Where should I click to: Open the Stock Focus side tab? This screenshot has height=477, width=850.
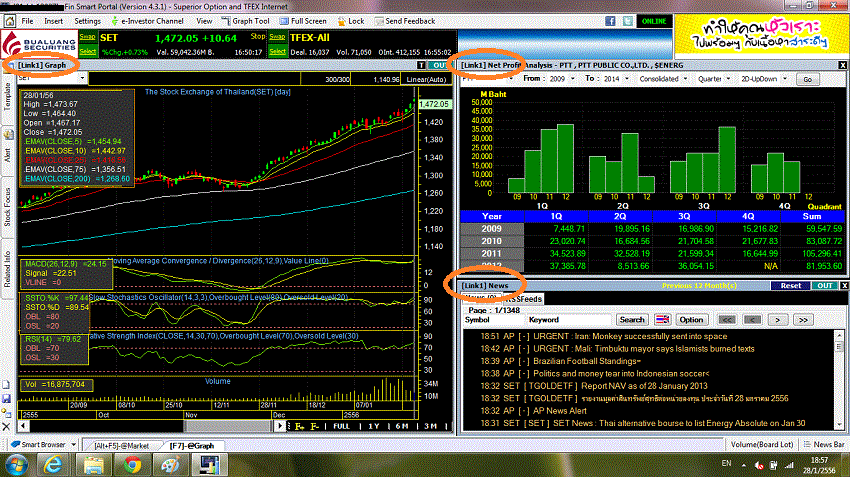[x=7, y=208]
